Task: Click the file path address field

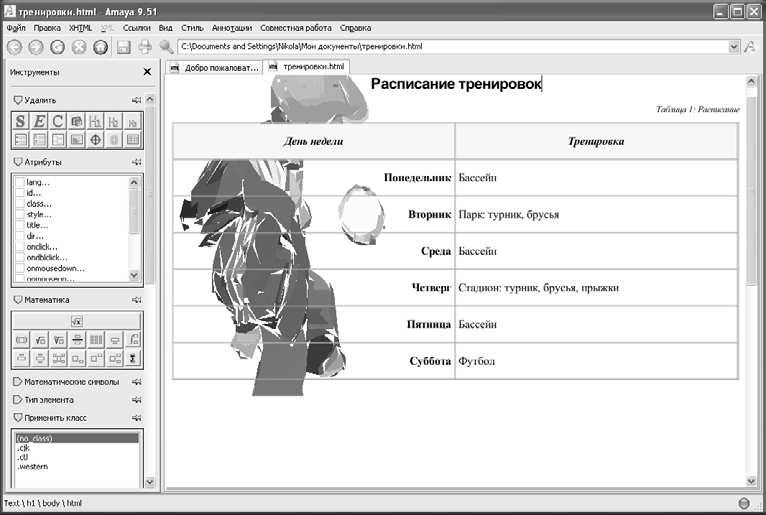Action: click(x=450, y=47)
